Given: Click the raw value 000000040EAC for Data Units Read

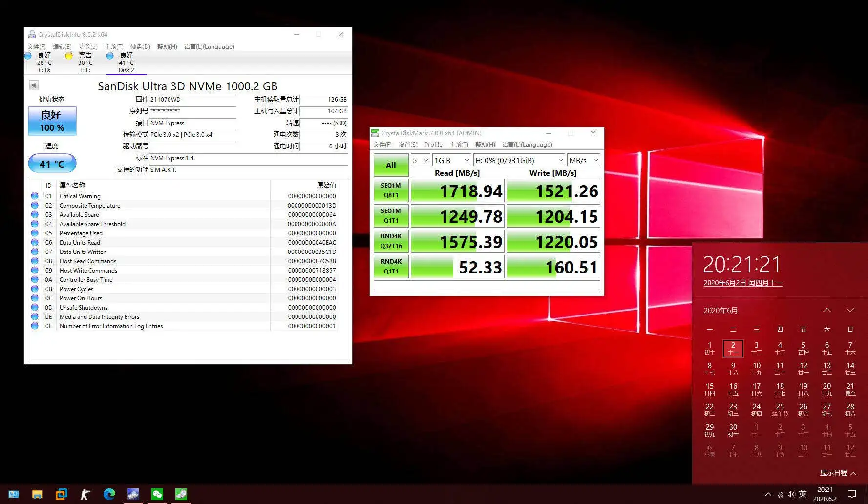Looking at the screenshot, I should (x=312, y=242).
